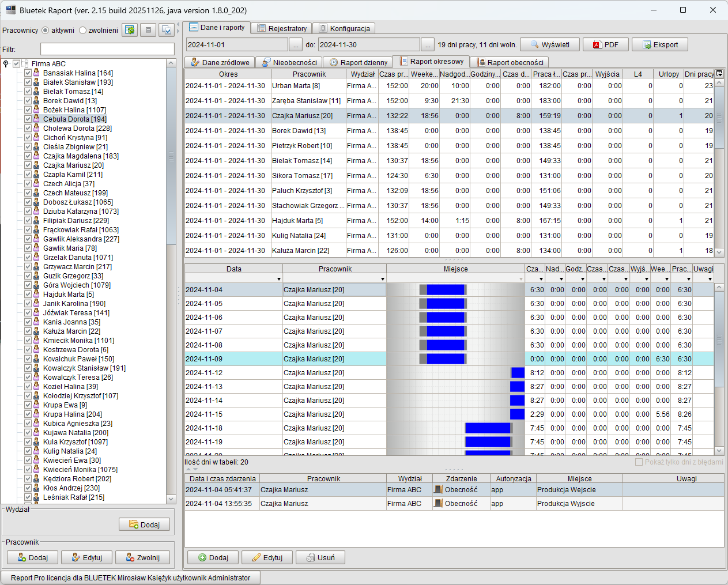Open the Data column filter dropdown
This screenshot has height=585, width=728.
pos(279,279)
